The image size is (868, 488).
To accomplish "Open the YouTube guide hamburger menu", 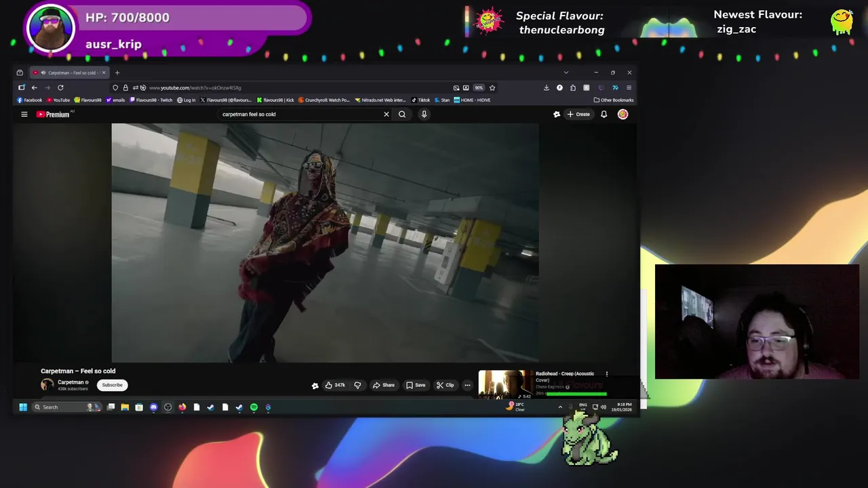I will click(24, 114).
